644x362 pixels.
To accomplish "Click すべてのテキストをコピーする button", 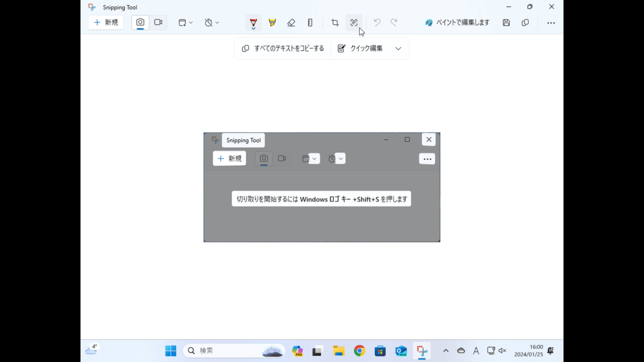I will click(283, 48).
